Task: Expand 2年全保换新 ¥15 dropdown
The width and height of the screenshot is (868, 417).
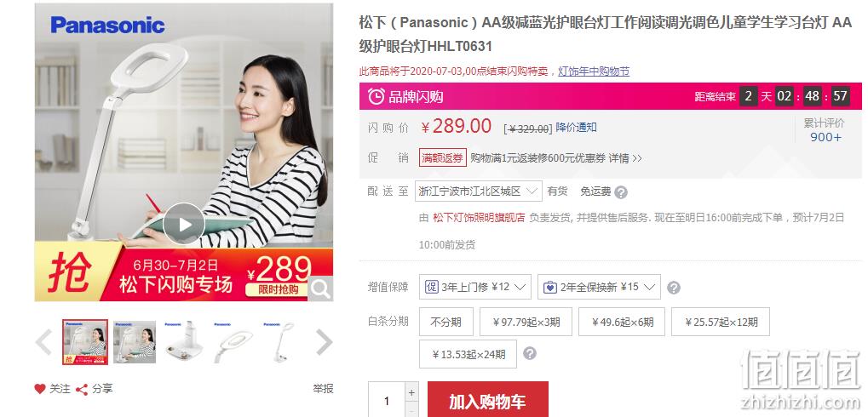Action: pyautogui.click(x=599, y=287)
